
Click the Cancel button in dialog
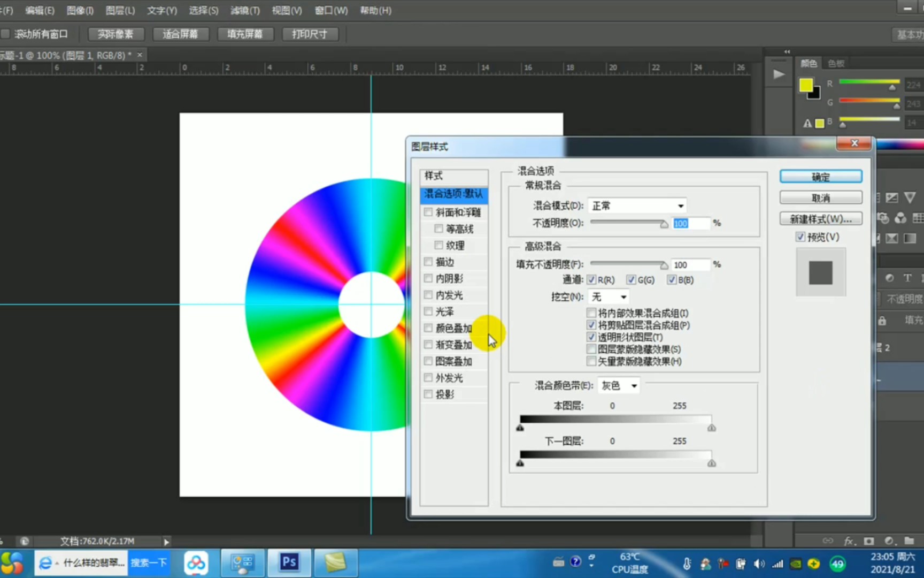821,198
